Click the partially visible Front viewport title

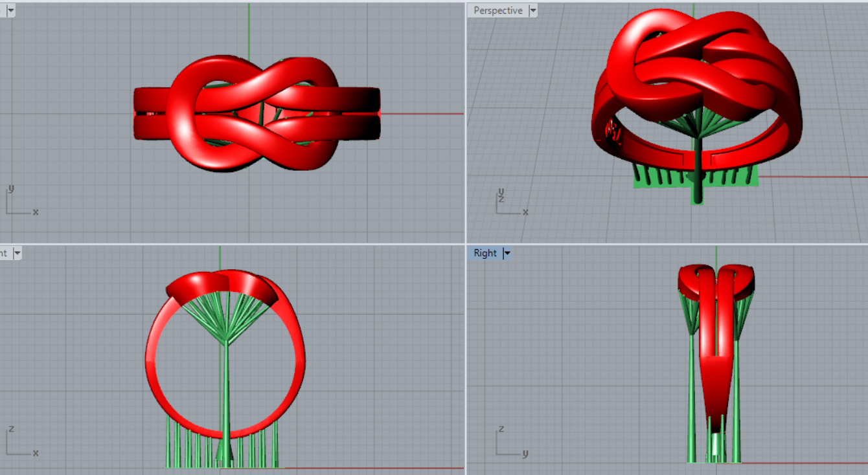[x=5, y=253]
